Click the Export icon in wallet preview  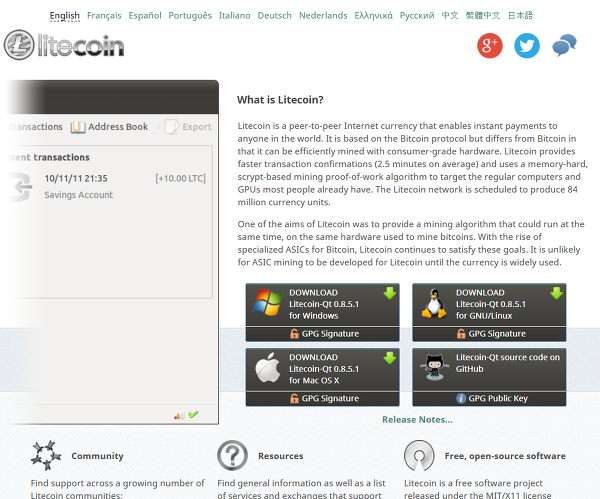(x=172, y=127)
